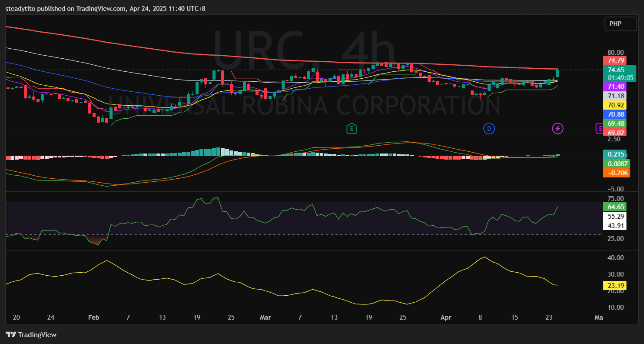Select the green 74.65 current price label
The height and width of the screenshot is (344, 644).
click(616, 70)
